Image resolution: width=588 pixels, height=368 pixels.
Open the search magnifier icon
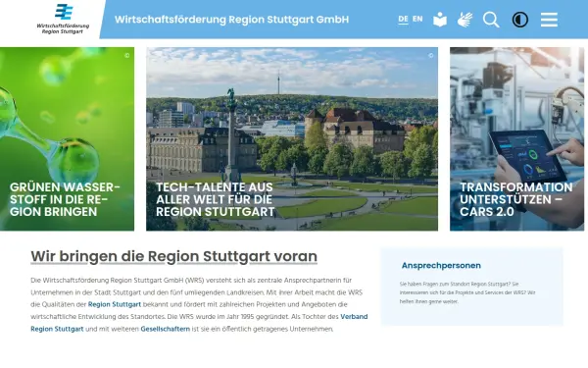click(x=491, y=20)
